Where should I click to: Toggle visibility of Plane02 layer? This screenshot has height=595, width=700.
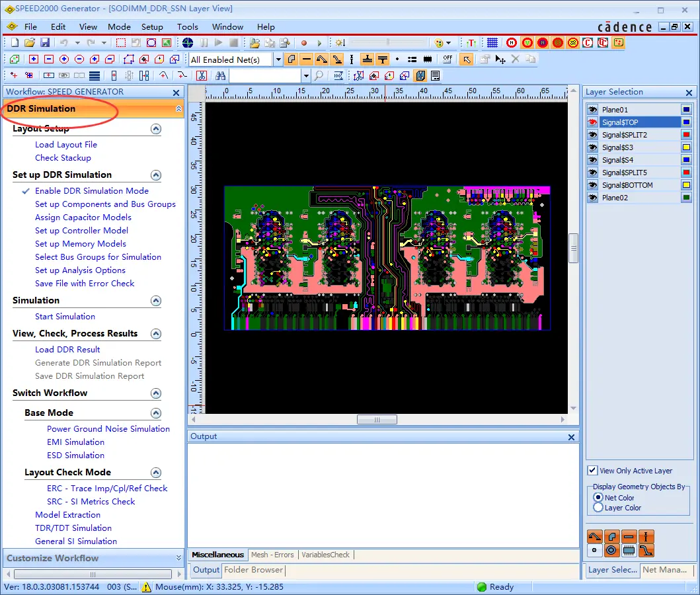click(x=592, y=197)
